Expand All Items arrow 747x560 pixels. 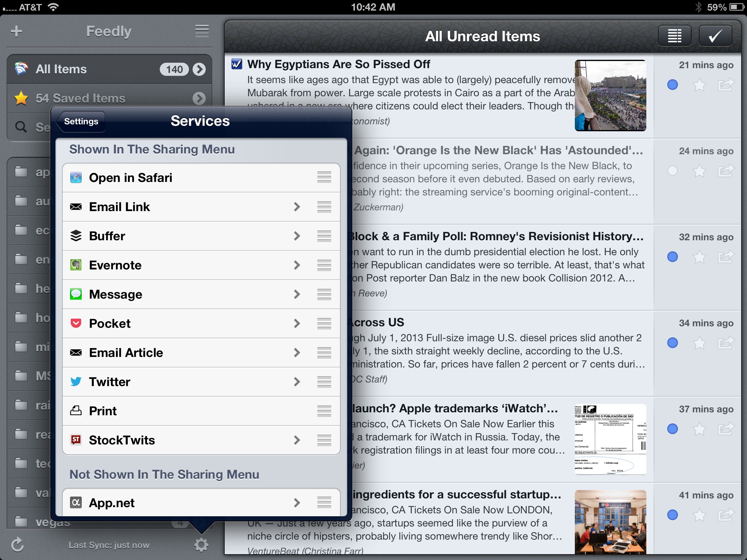199,69
